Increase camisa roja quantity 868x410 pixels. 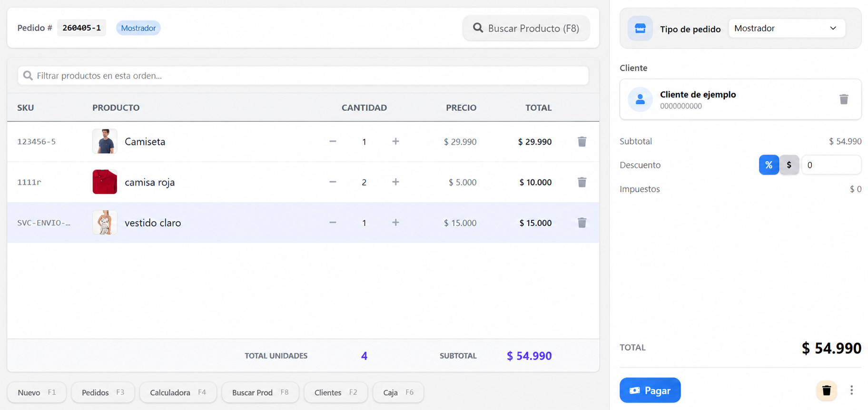tap(395, 182)
